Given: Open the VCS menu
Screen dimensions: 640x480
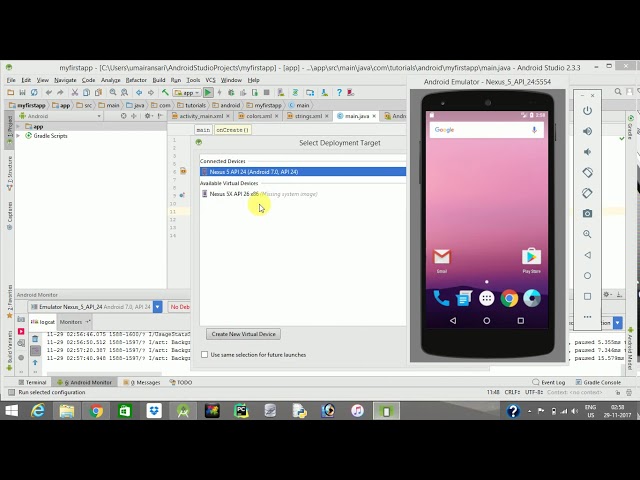Looking at the screenshot, I should (210, 80).
